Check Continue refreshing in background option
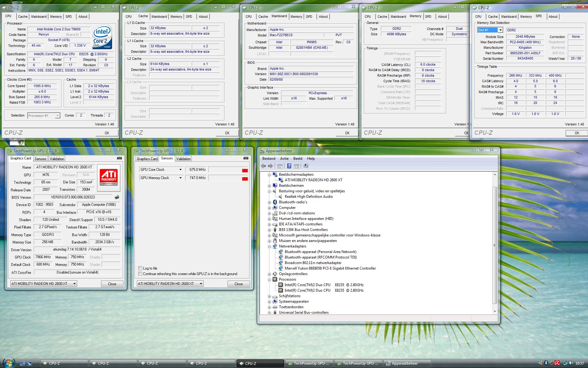The image size is (588, 368). point(140,274)
